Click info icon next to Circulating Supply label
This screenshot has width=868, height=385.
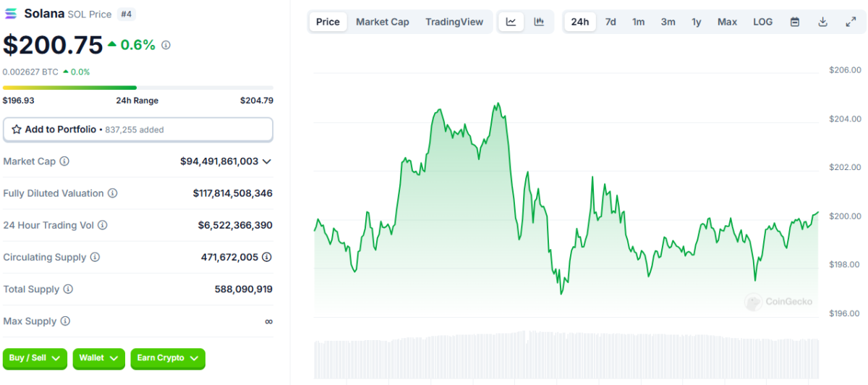[95, 257]
